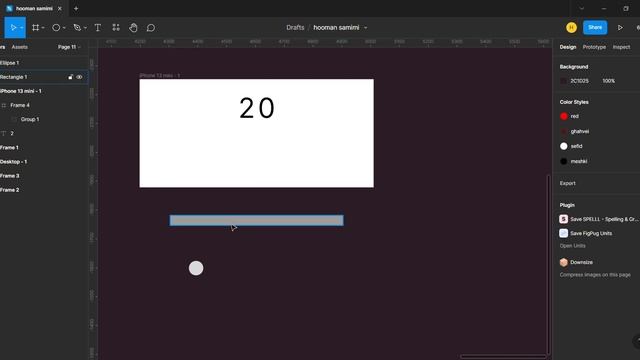Viewport: 640px width, 360px height.
Task: Select the gray rectangle on canvas
Action: pyautogui.click(x=256, y=220)
